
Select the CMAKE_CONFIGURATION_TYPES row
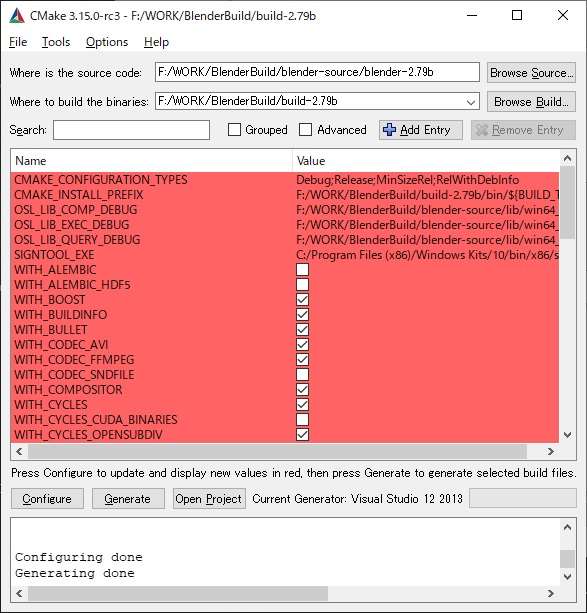click(285, 180)
